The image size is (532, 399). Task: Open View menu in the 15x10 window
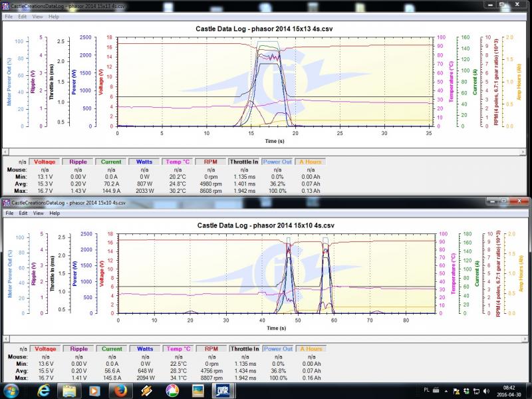pos(37,213)
